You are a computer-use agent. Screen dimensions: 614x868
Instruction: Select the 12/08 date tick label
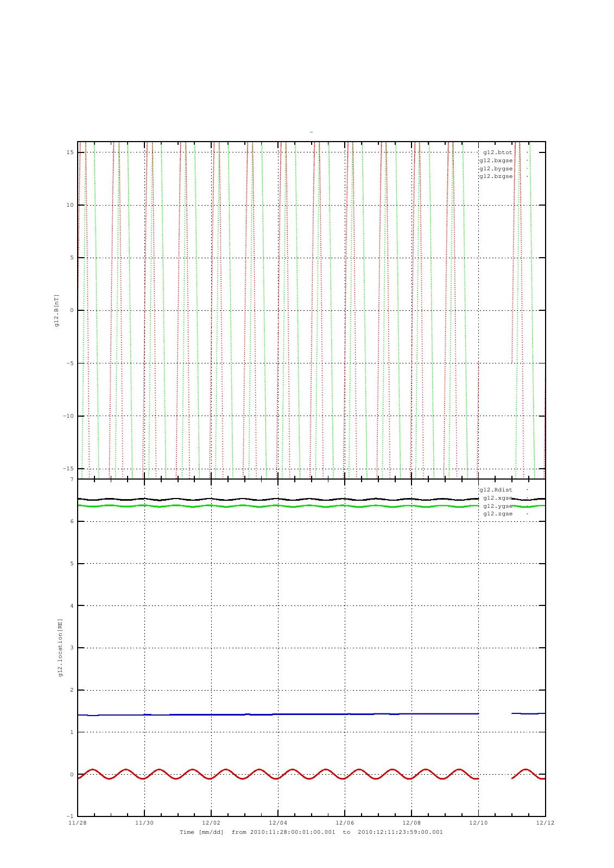pyautogui.click(x=412, y=823)
